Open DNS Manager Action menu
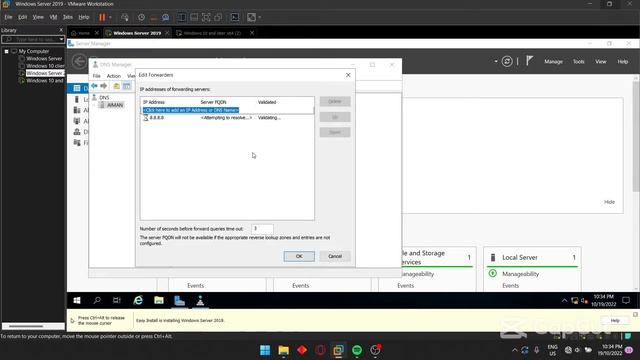 click(x=113, y=76)
